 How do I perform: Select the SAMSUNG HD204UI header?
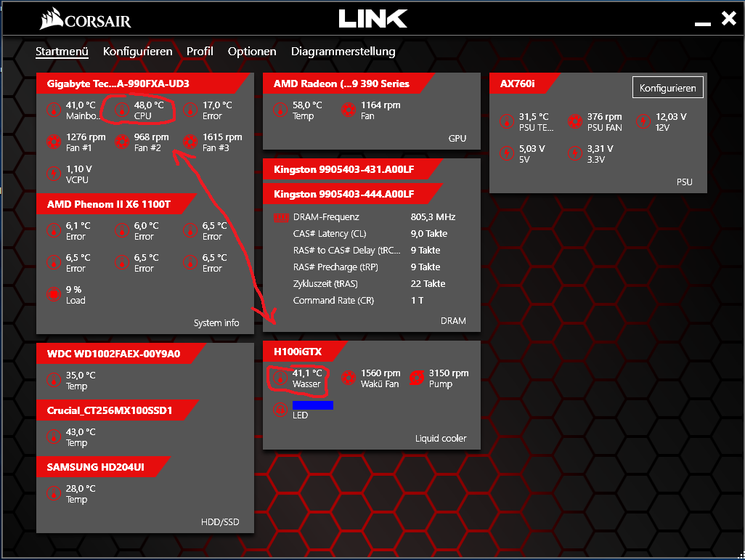(103, 467)
